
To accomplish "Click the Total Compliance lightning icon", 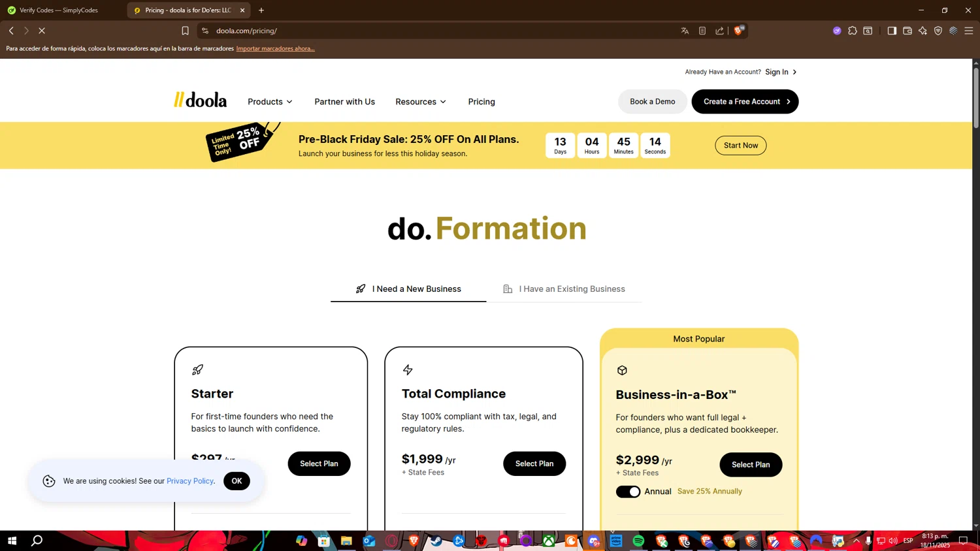I will point(408,370).
